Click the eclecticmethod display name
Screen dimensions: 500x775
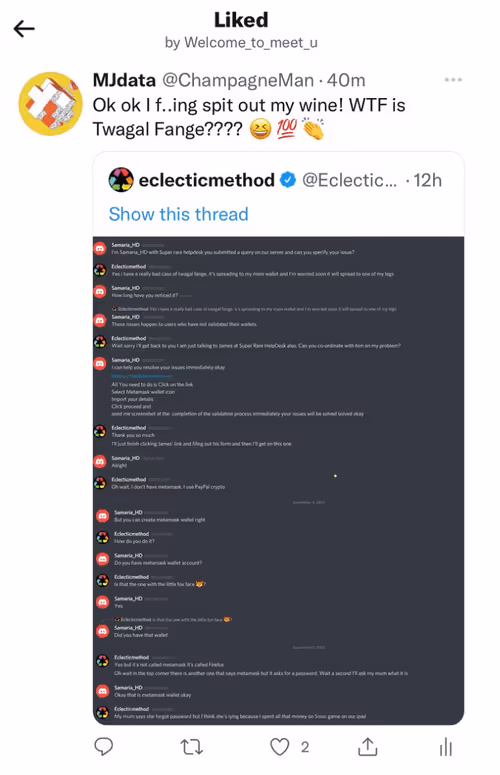pyautogui.click(x=207, y=180)
